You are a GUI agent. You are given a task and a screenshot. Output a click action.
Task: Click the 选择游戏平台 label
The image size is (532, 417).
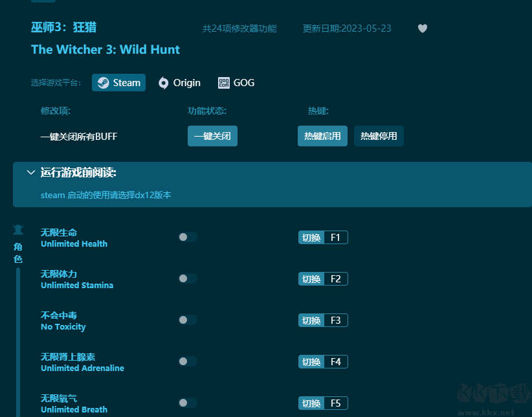pos(56,83)
